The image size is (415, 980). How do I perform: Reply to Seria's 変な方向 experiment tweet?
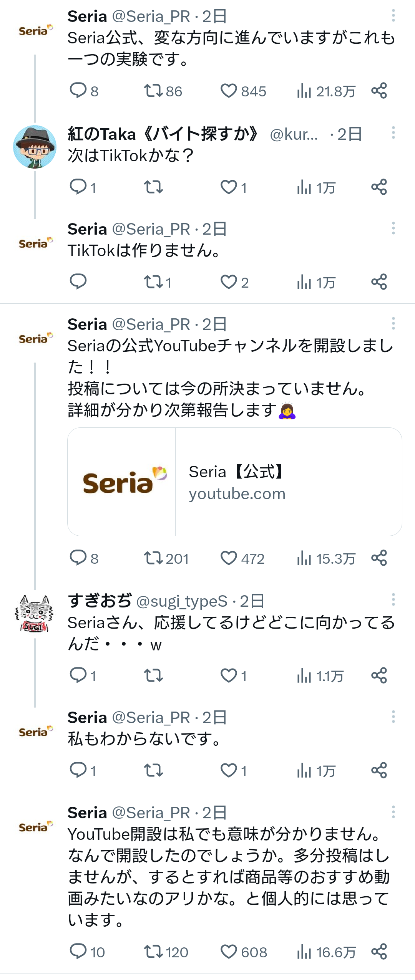tap(78, 91)
